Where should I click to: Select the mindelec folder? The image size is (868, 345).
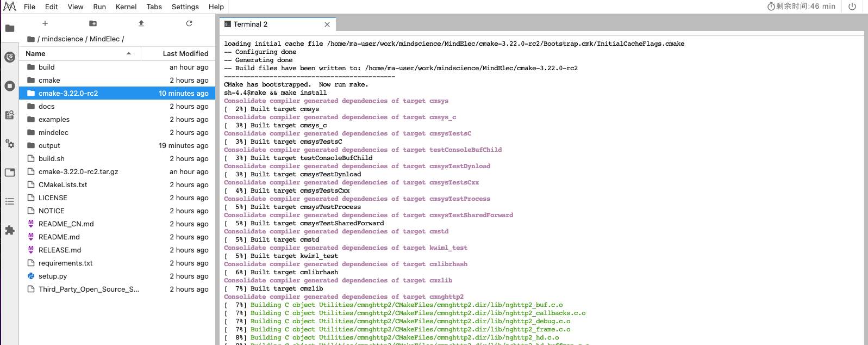(x=117, y=132)
